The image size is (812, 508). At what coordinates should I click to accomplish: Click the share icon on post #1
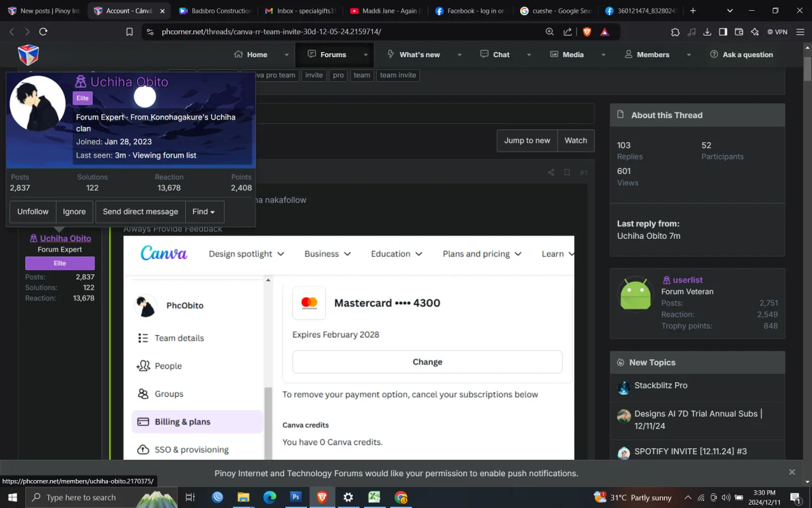[x=551, y=173]
